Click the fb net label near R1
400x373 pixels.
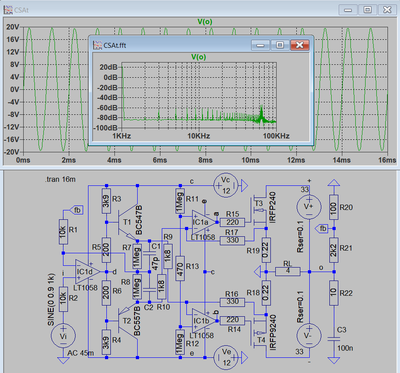tap(76, 210)
